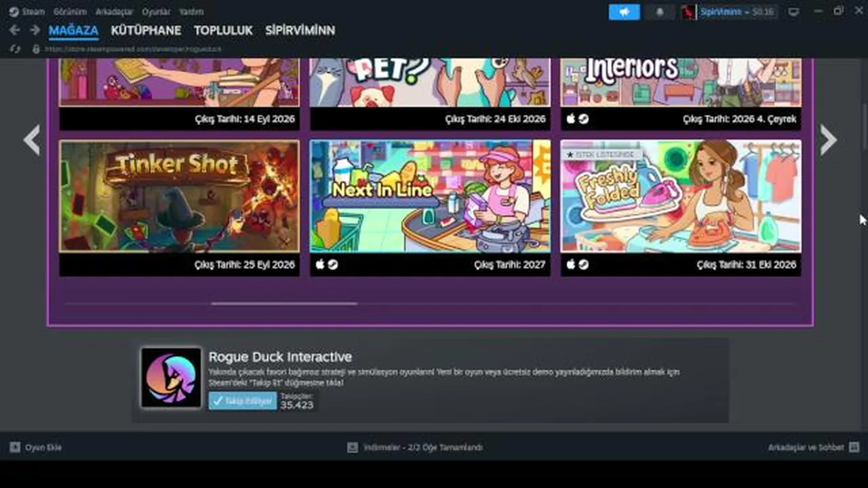
Task: Click the Steam icon under Next In Line
Action: pos(333,264)
